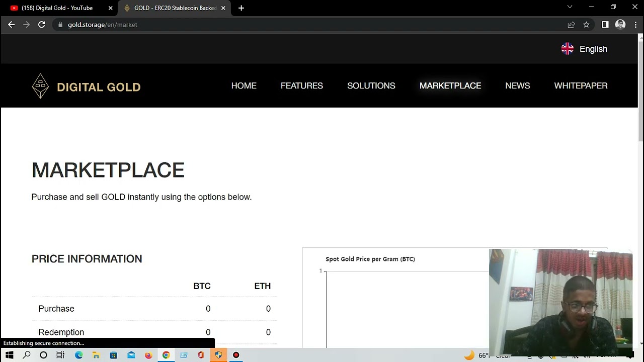
Task: Click the BTC column header
Action: coord(202,286)
